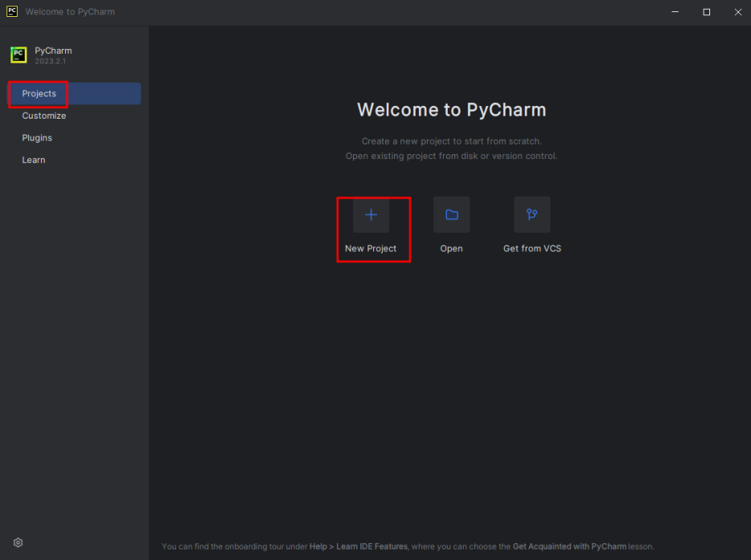Click the 'Welcome to PyCharm' heading

tap(451, 110)
